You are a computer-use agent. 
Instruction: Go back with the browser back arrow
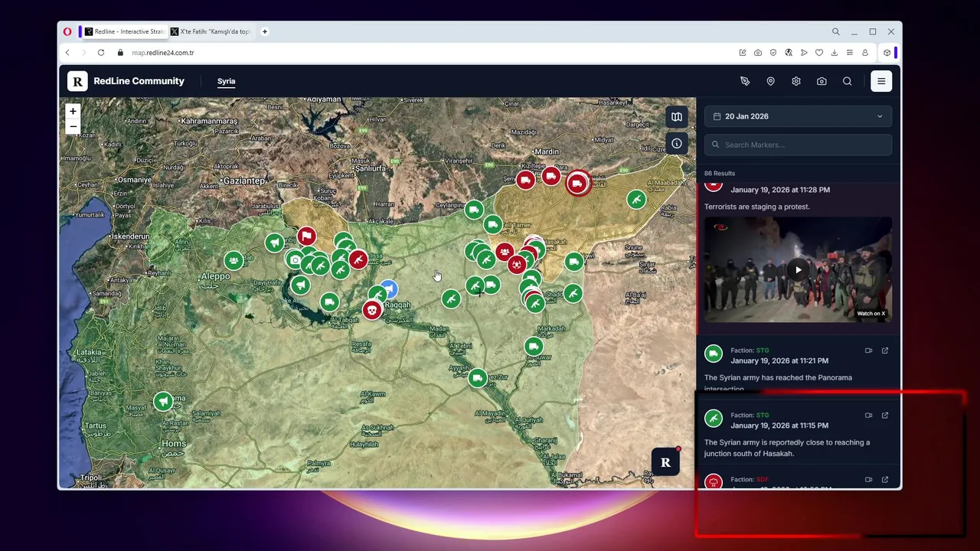(x=67, y=53)
